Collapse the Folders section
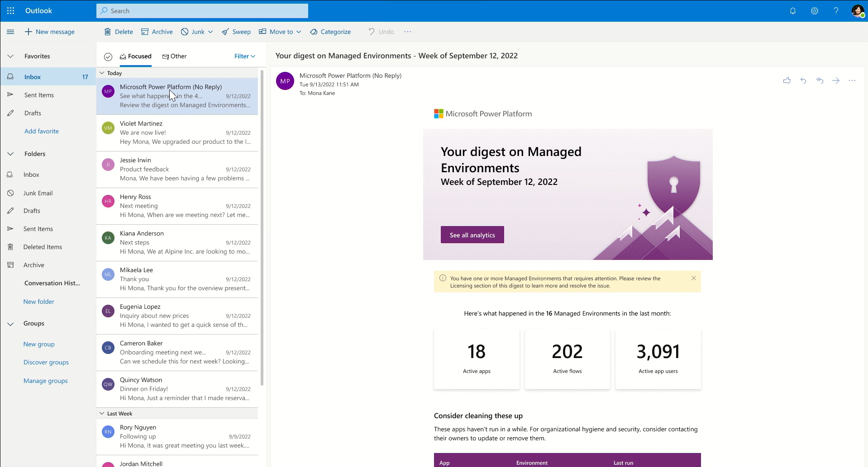This screenshot has height=467, width=868. (x=10, y=154)
